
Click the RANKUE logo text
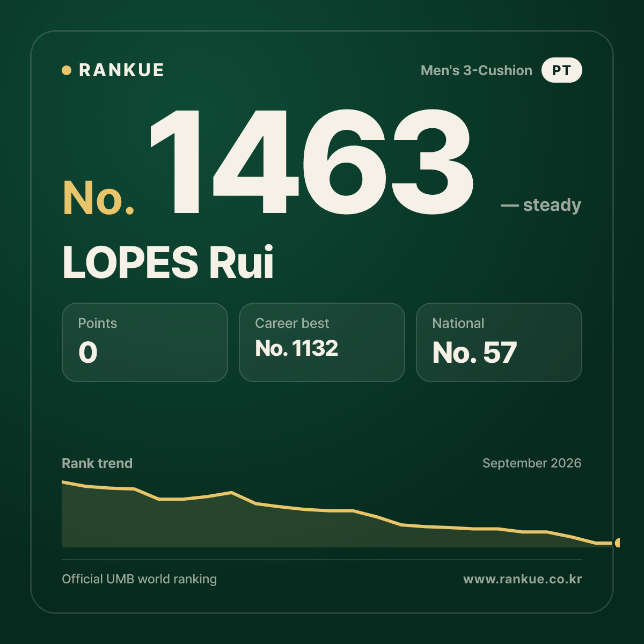[x=121, y=70]
